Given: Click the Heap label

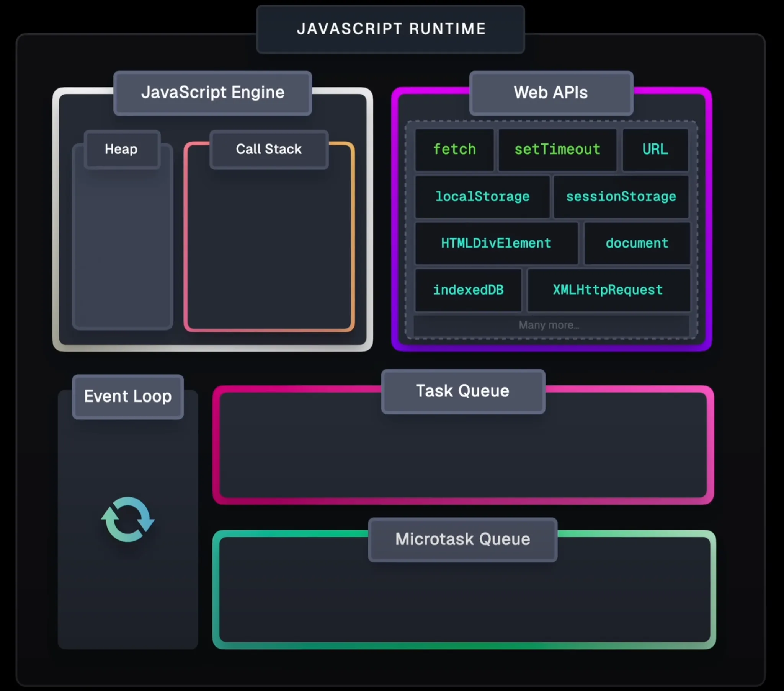Looking at the screenshot, I should pyautogui.click(x=121, y=149).
